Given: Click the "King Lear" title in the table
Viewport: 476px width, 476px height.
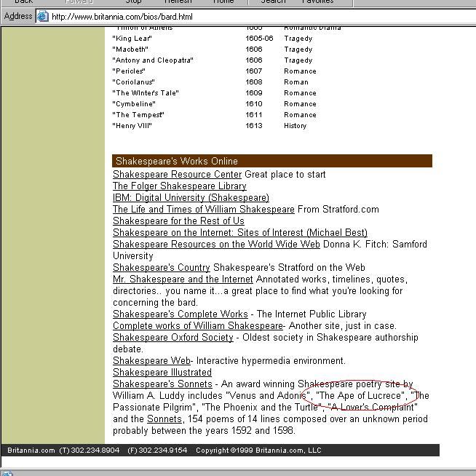Looking at the screenshot, I should (132, 39).
